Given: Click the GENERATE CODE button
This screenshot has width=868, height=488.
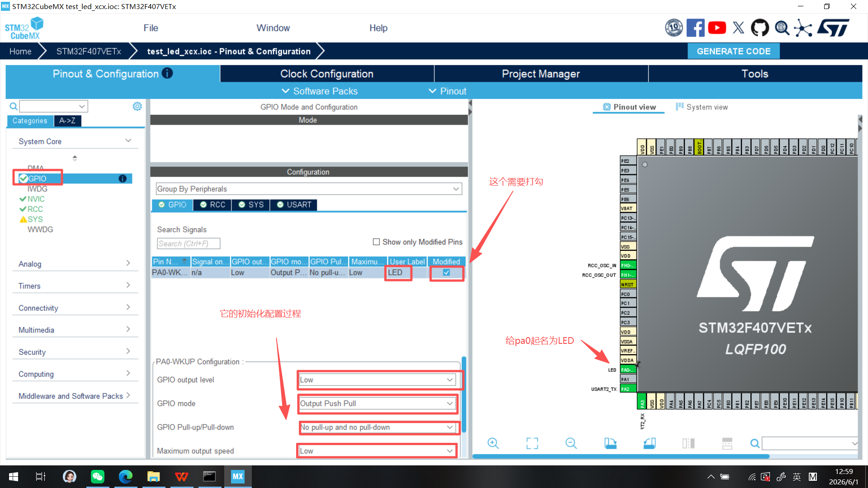Looking at the screenshot, I should coord(733,51).
